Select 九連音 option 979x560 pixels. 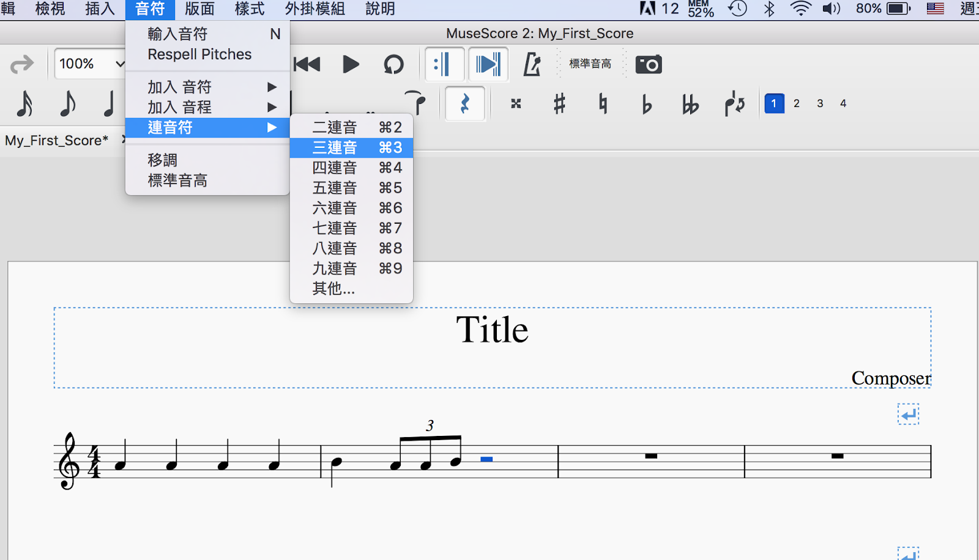[x=351, y=268]
